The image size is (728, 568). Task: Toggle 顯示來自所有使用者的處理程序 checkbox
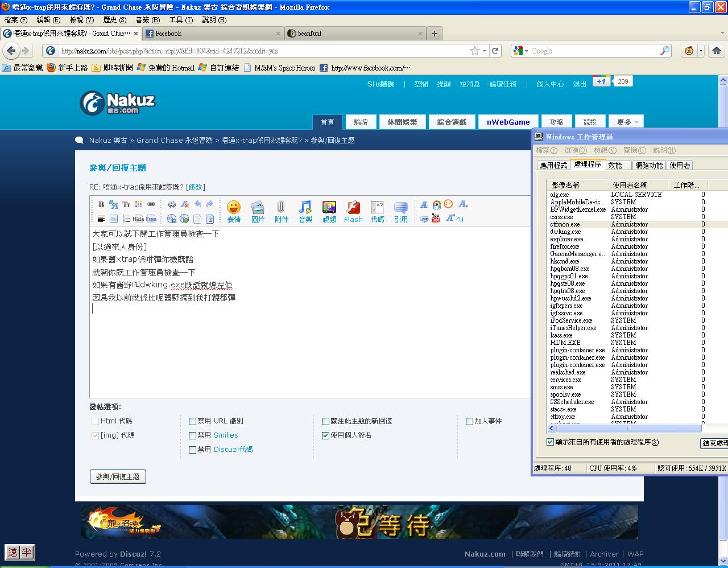[x=550, y=442]
